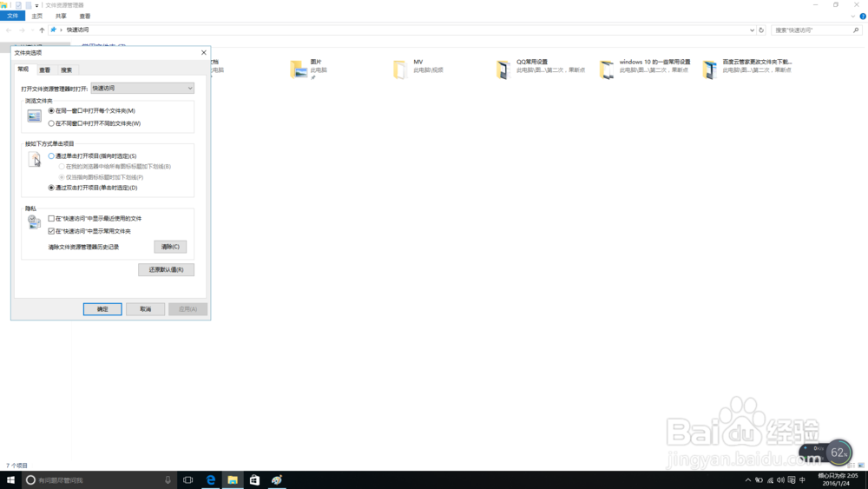The width and height of the screenshot is (868, 489).
Task: Click properties icon in quick access toolbar
Action: 18,5
